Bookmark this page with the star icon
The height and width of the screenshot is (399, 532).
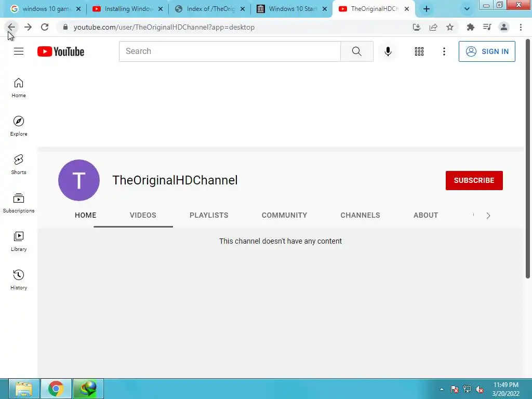pyautogui.click(x=450, y=27)
